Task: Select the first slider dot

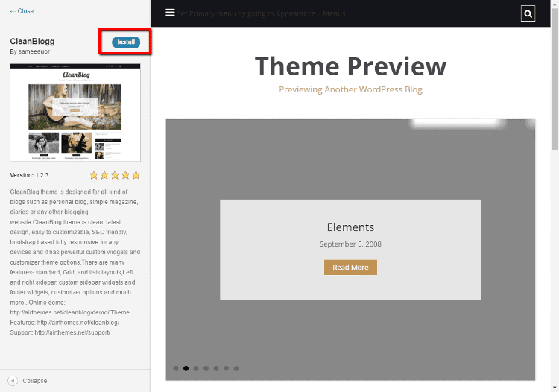Action: tap(176, 368)
